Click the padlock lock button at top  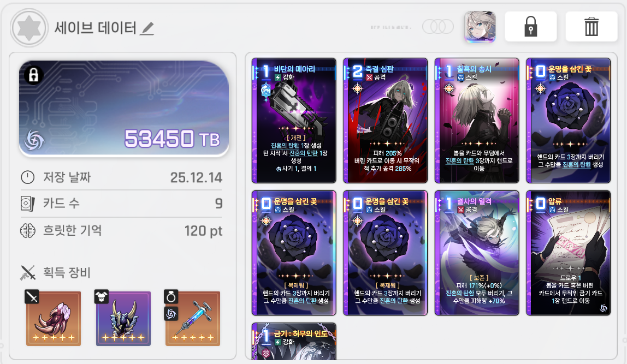(531, 26)
